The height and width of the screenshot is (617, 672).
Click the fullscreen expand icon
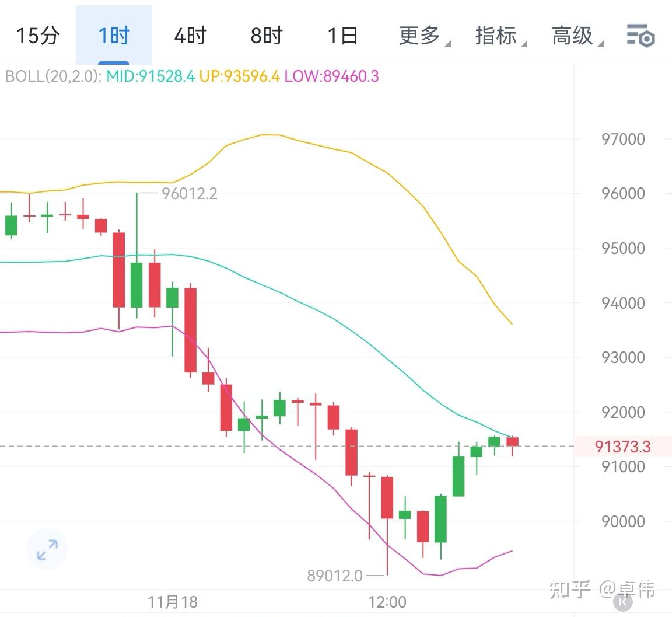point(46,549)
